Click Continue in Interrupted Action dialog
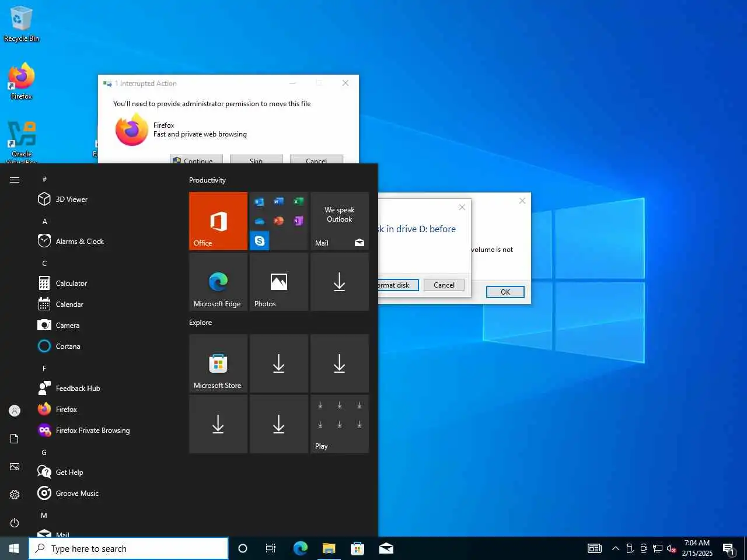Viewport: 747px width, 560px height. (x=196, y=160)
